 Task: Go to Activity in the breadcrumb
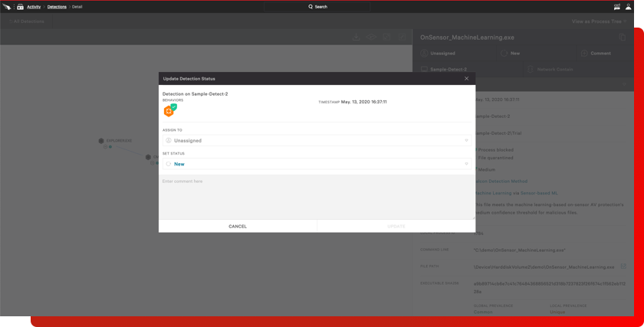pyautogui.click(x=34, y=6)
